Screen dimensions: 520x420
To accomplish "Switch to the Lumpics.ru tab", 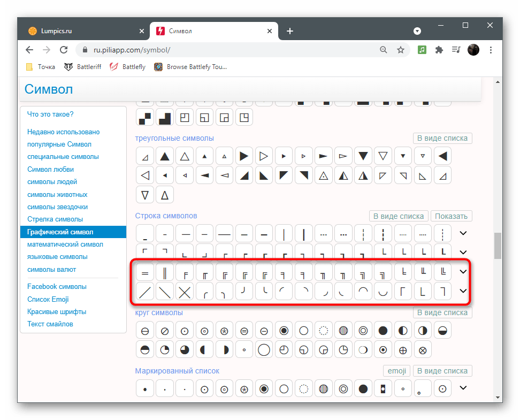I will click(x=80, y=31).
